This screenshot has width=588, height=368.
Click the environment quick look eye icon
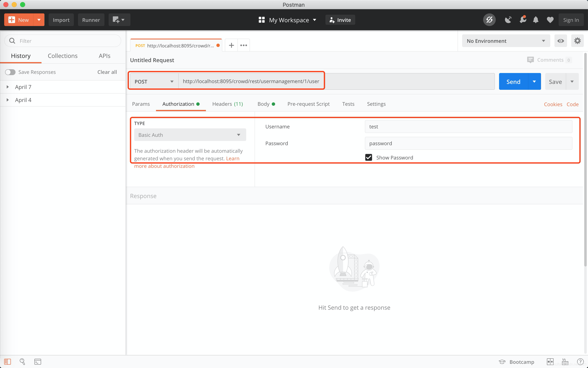tap(561, 41)
